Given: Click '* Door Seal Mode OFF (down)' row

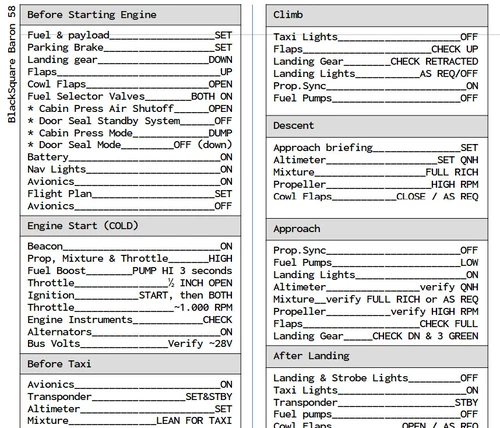Looking at the screenshot, I should pos(130,145).
